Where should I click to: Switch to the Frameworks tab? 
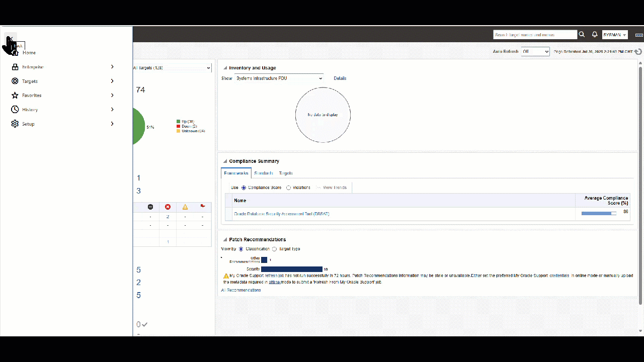coord(236,173)
